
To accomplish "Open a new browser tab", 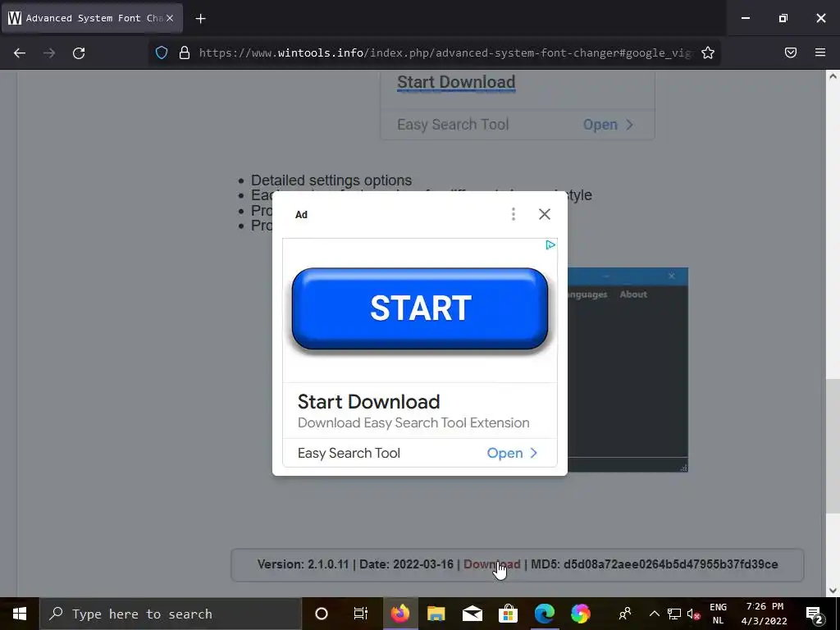I will 200,19.
